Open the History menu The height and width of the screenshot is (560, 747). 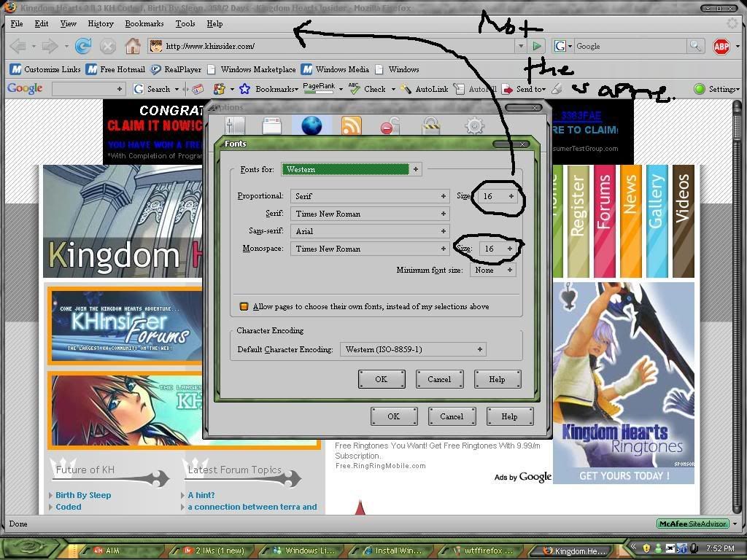101,23
